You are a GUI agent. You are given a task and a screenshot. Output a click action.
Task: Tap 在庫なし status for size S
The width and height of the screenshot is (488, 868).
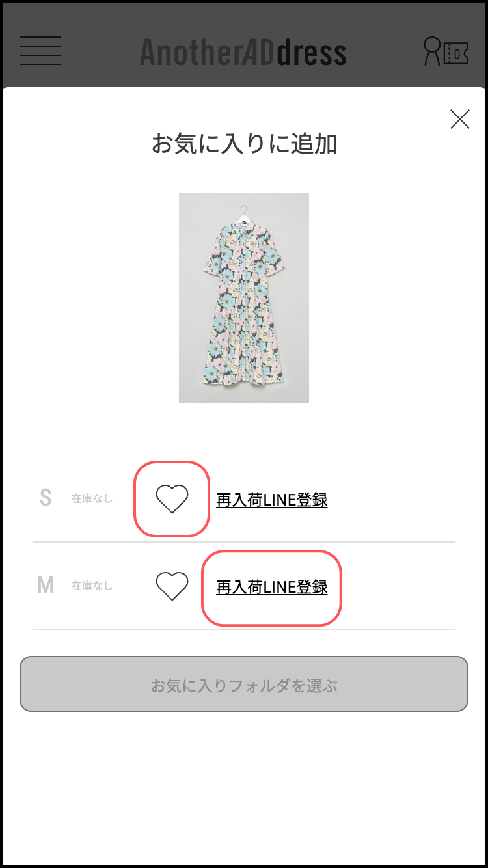[92, 499]
